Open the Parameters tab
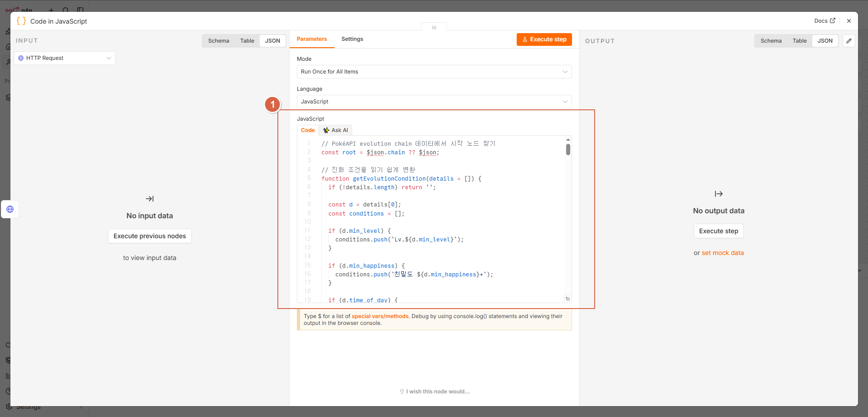 click(312, 39)
